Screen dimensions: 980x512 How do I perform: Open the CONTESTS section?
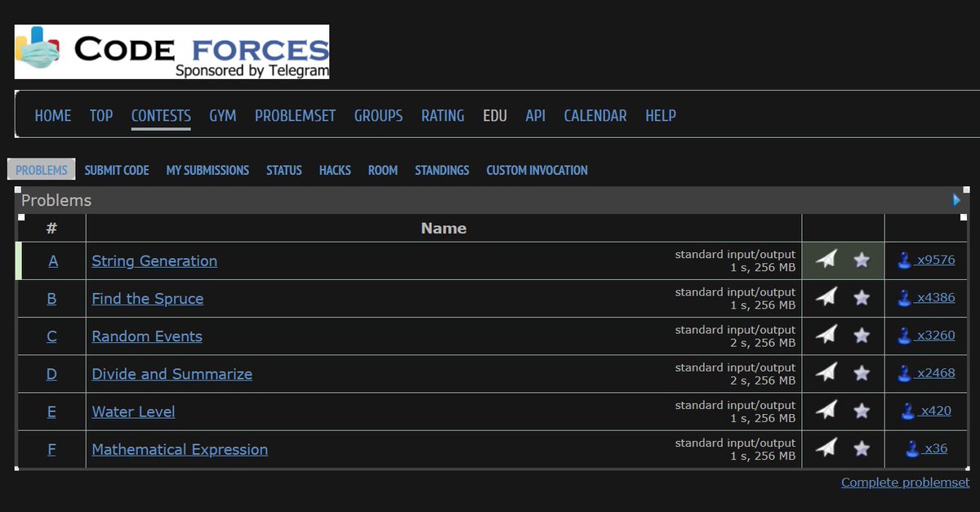tap(161, 116)
